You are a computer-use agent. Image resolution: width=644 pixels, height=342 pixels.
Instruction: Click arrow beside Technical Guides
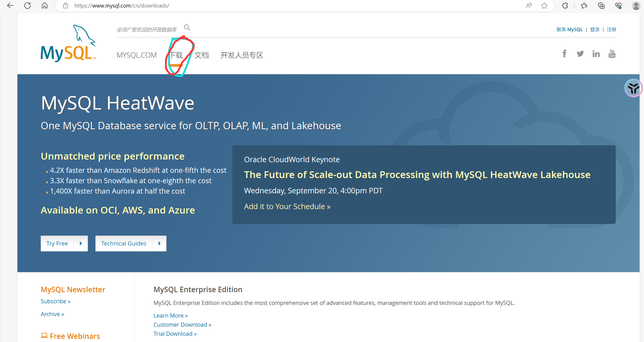[x=159, y=243]
